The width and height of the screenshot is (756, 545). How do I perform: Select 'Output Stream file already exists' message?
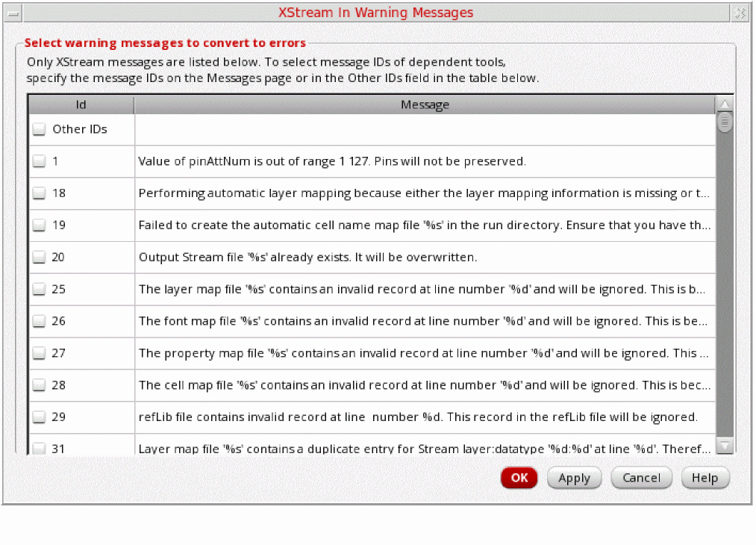coord(425,257)
